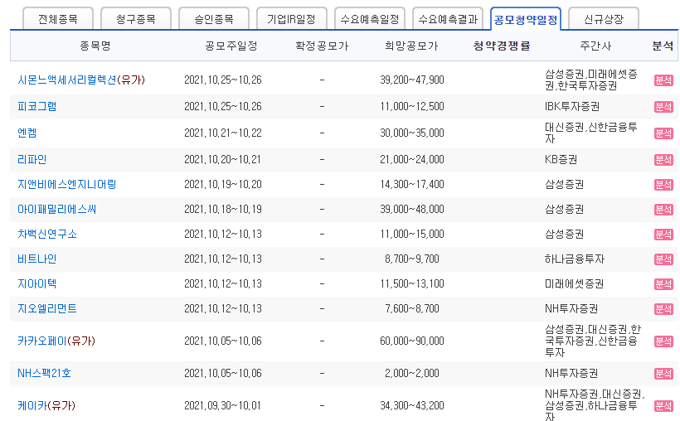Select the 공모청약일정 tab
This screenshot has height=421, width=680.
pos(526,20)
